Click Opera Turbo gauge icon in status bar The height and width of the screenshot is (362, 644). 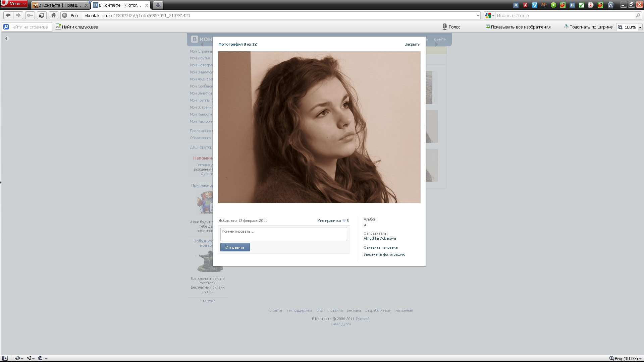coord(40,358)
